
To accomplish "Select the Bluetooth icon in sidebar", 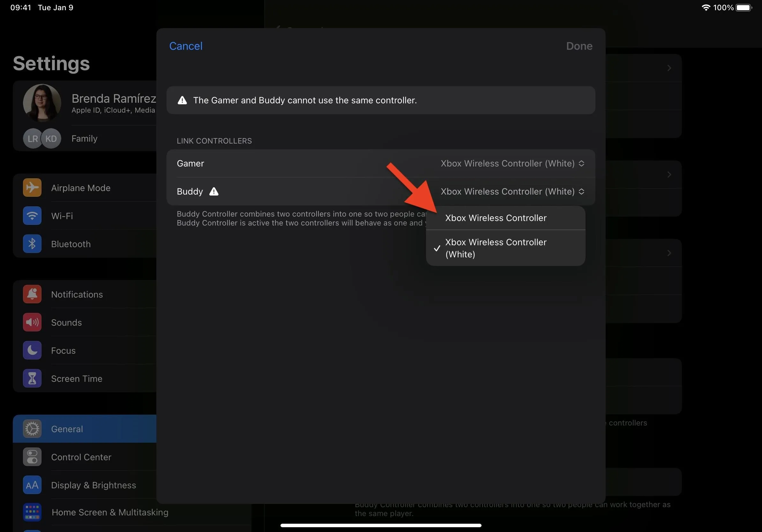I will point(32,244).
